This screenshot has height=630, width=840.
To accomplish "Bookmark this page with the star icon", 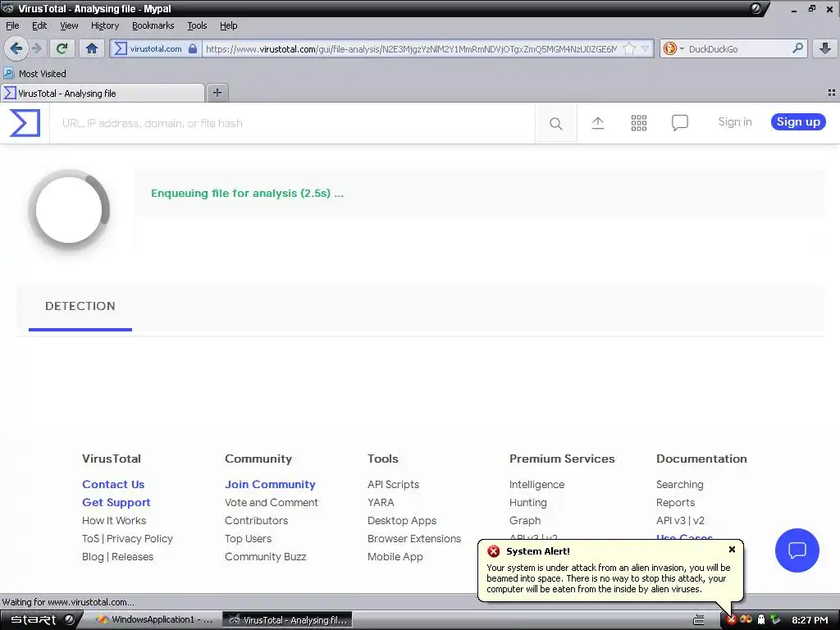I will coord(629,48).
